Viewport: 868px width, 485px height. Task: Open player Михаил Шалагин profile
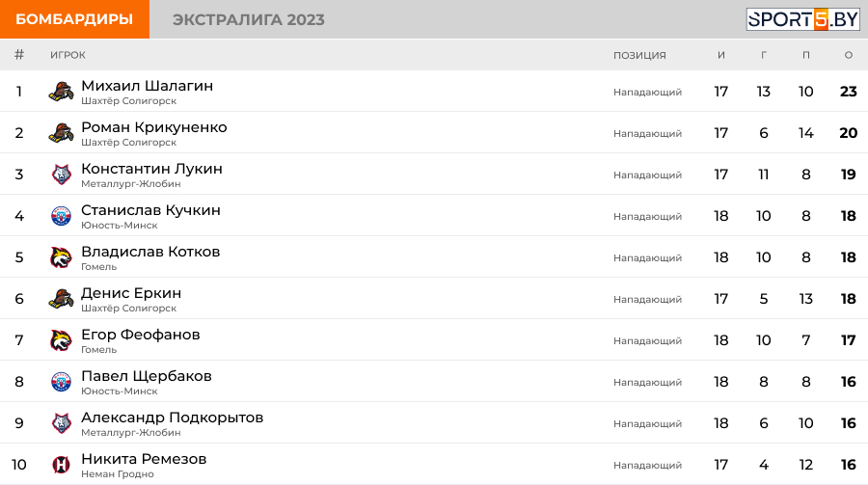click(147, 86)
